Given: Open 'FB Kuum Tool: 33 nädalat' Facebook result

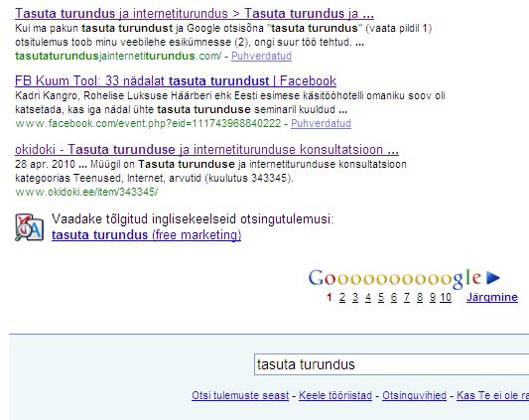Looking at the screenshot, I should click(176, 81).
